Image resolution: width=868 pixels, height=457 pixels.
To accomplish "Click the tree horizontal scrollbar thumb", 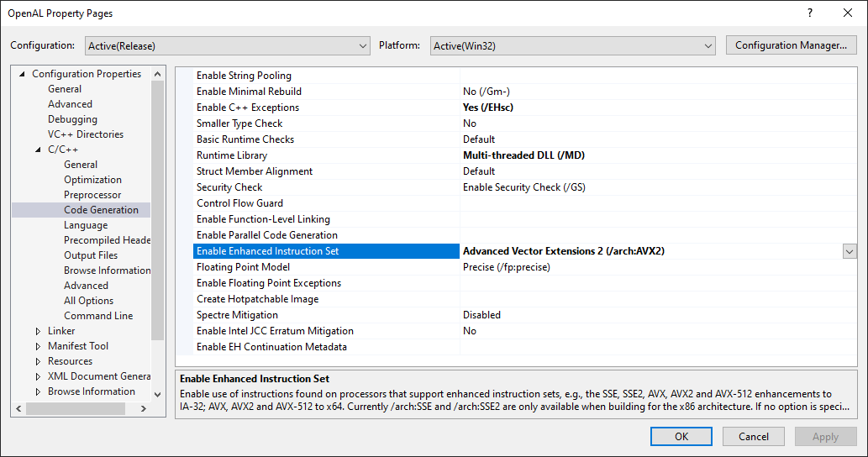I will [76, 408].
